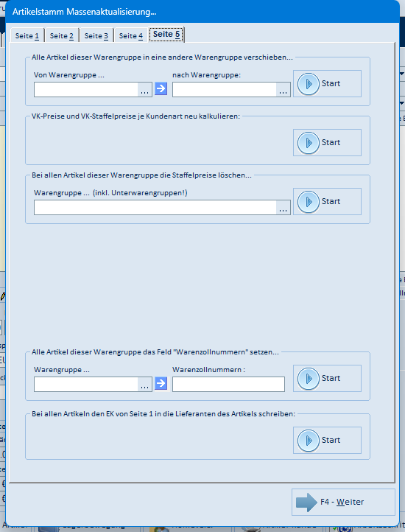Open Warengruppe picker in Warenzollnummern section
405x532 pixels.
pos(145,385)
